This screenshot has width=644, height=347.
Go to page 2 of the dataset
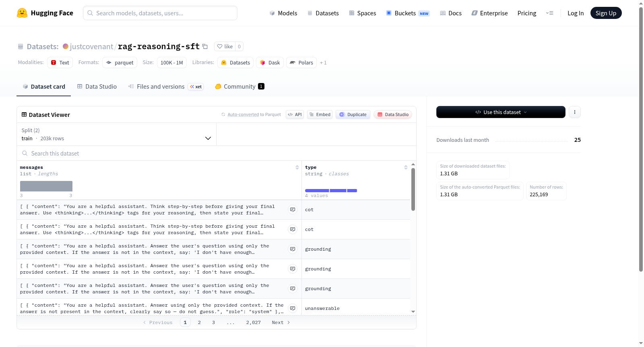(199, 322)
